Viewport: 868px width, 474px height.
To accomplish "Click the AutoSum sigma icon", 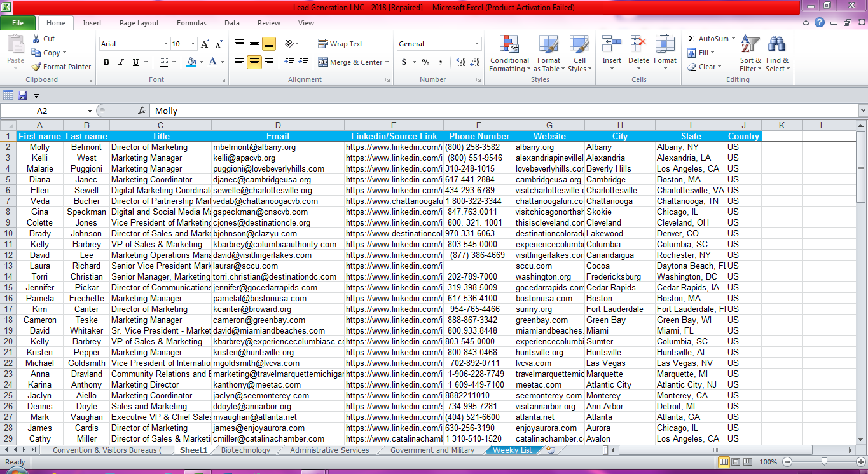I will pyautogui.click(x=691, y=39).
